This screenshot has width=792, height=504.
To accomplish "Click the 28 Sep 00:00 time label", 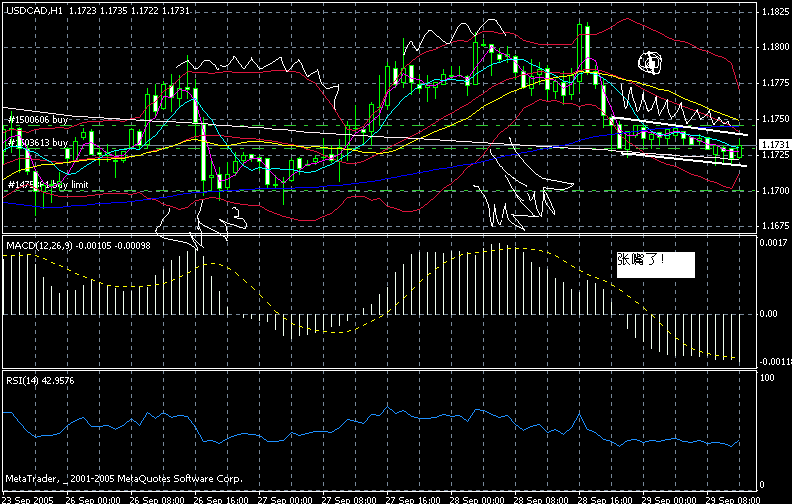I will pyautogui.click(x=477, y=500).
